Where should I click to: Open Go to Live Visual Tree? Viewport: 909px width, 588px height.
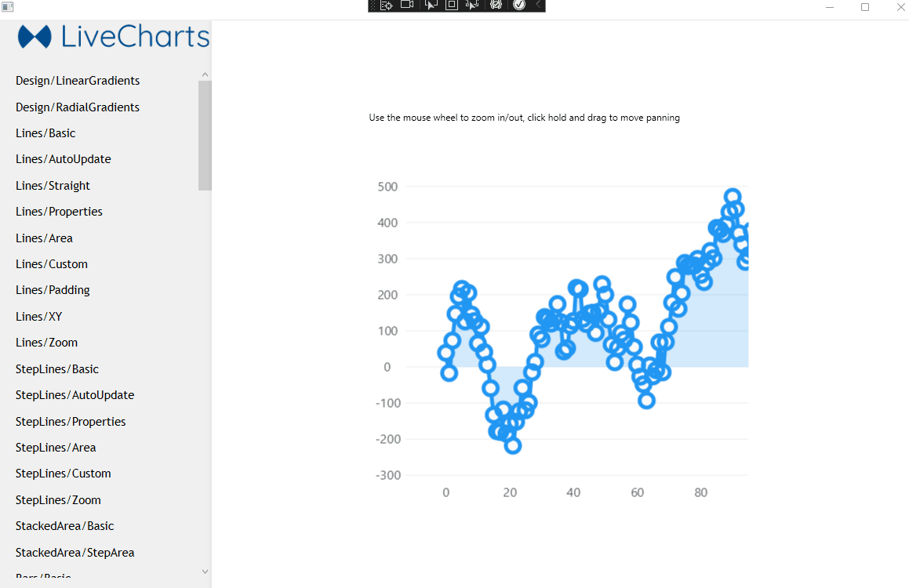tap(387, 5)
